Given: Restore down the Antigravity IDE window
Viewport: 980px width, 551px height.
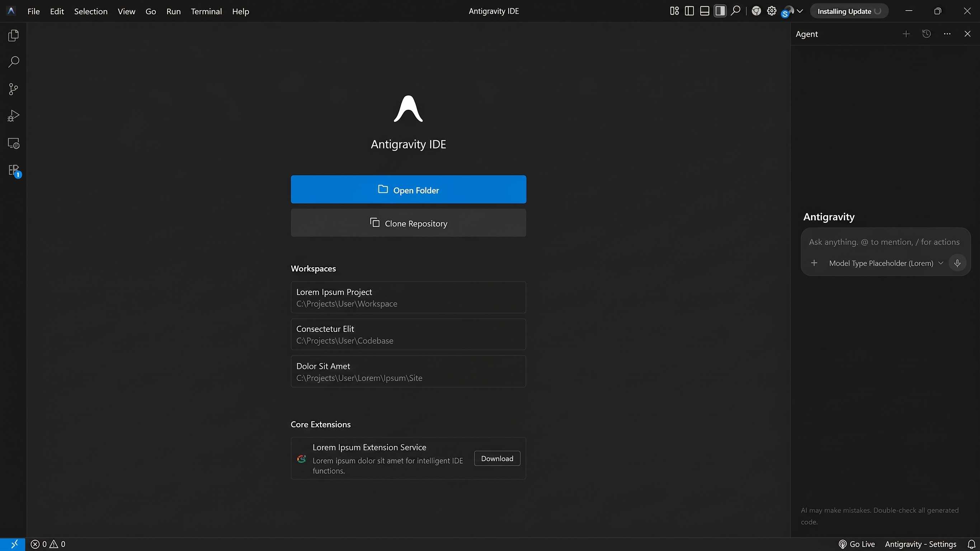Looking at the screenshot, I should click(938, 11).
